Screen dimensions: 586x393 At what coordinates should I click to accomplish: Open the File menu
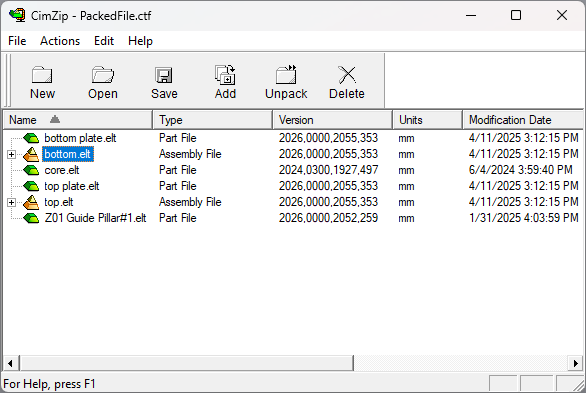pos(17,41)
